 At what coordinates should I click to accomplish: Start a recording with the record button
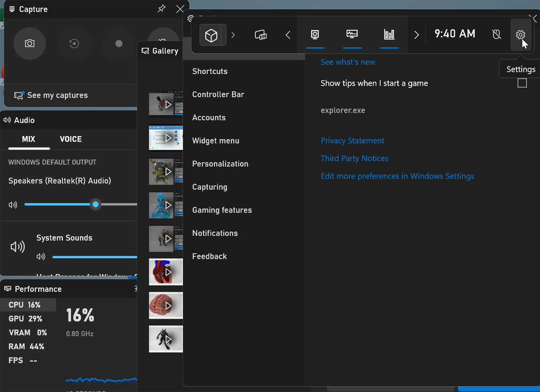tap(119, 44)
